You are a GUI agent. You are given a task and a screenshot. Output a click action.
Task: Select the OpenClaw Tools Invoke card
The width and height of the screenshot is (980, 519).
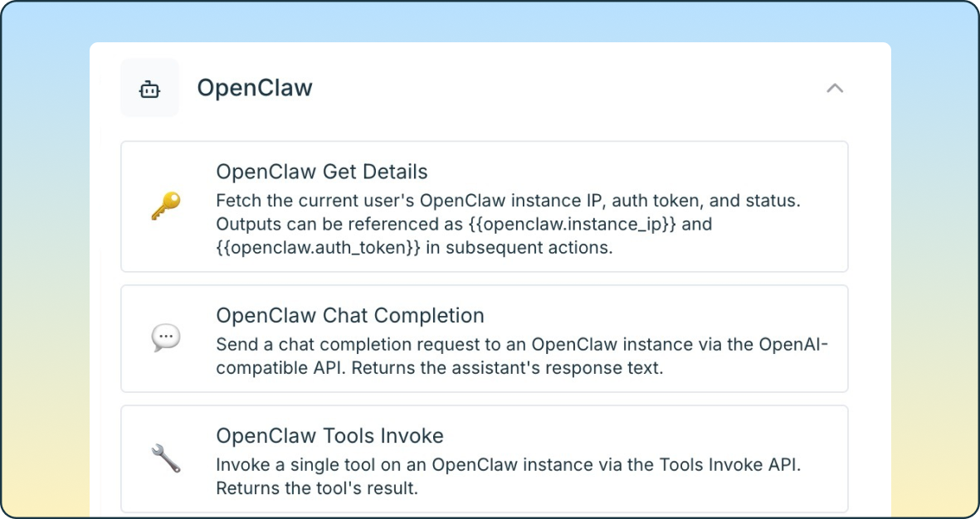click(484, 458)
